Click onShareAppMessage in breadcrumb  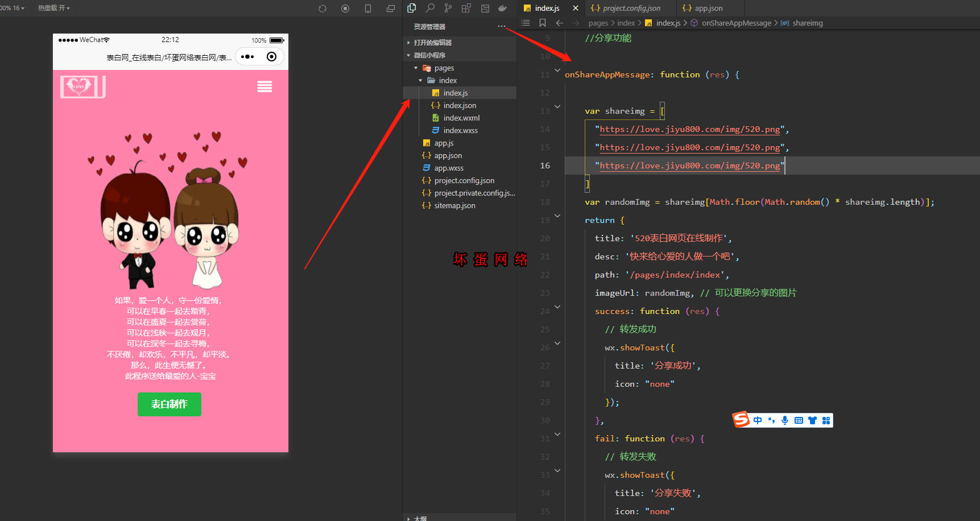(x=737, y=23)
